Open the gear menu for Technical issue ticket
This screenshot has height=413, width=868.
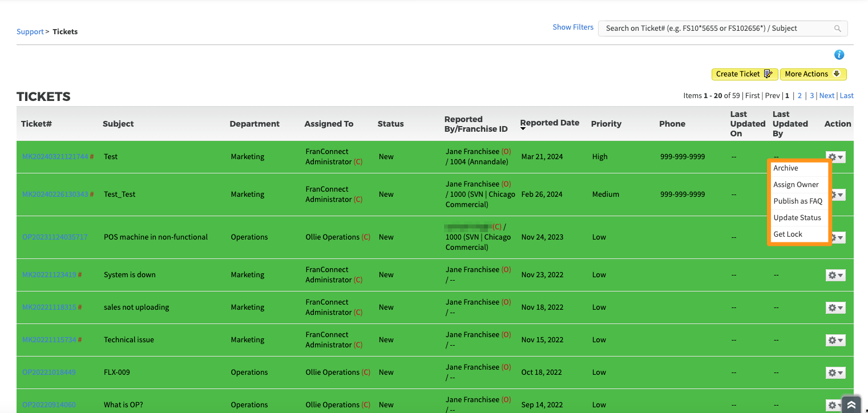coord(835,340)
